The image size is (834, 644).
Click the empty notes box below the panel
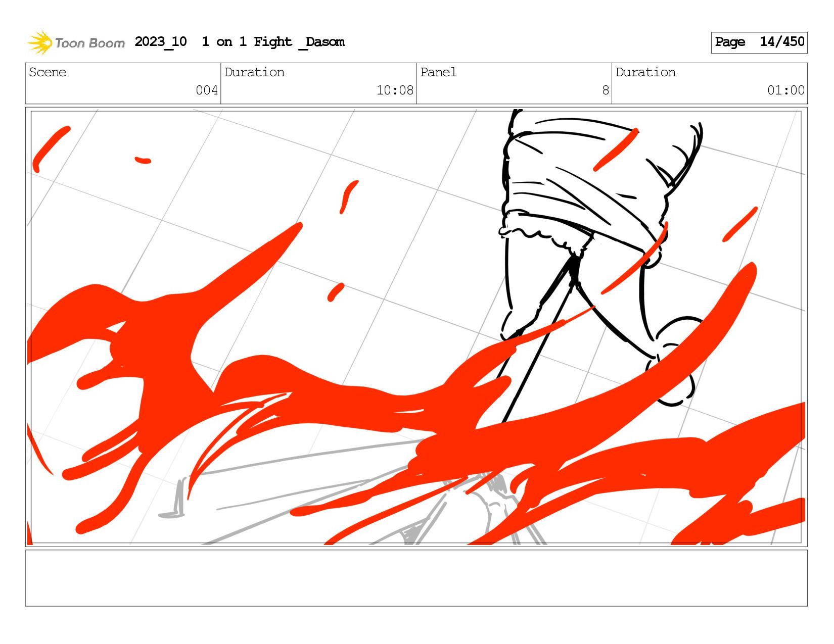[416, 578]
